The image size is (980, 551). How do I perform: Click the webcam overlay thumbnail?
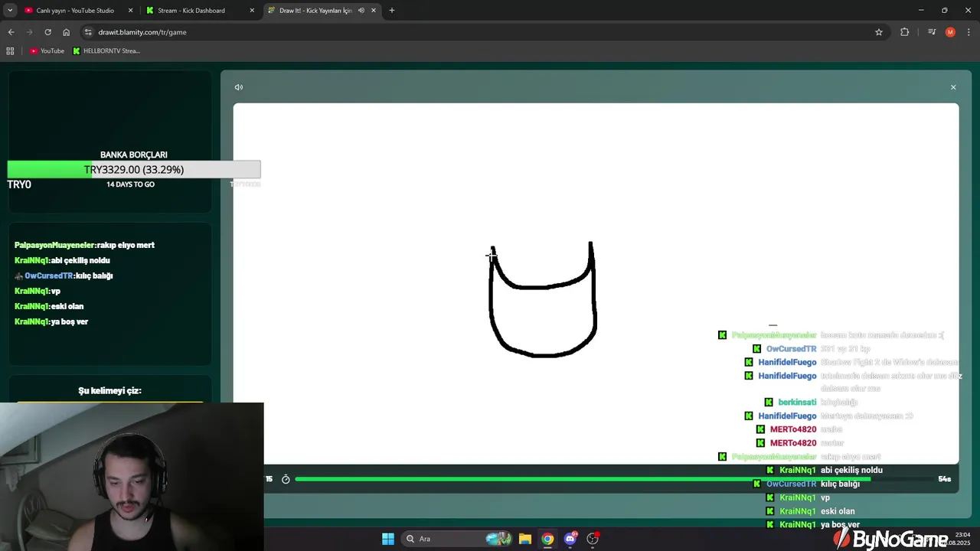pyautogui.click(x=132, y=477)
